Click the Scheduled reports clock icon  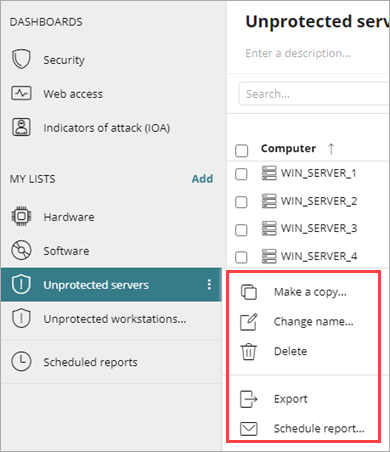(21, 361)
